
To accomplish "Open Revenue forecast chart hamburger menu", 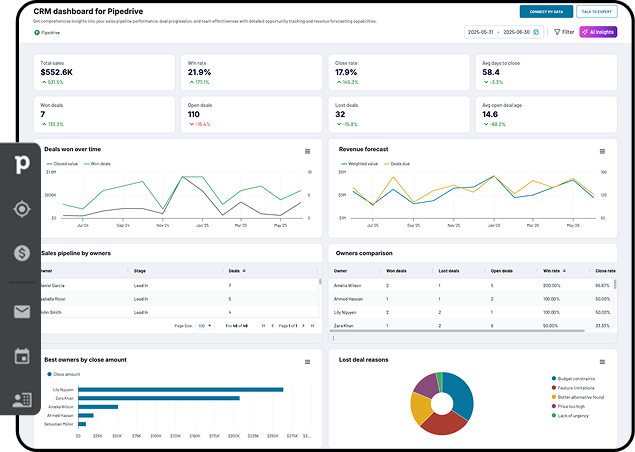I will [x=603, y=151].
